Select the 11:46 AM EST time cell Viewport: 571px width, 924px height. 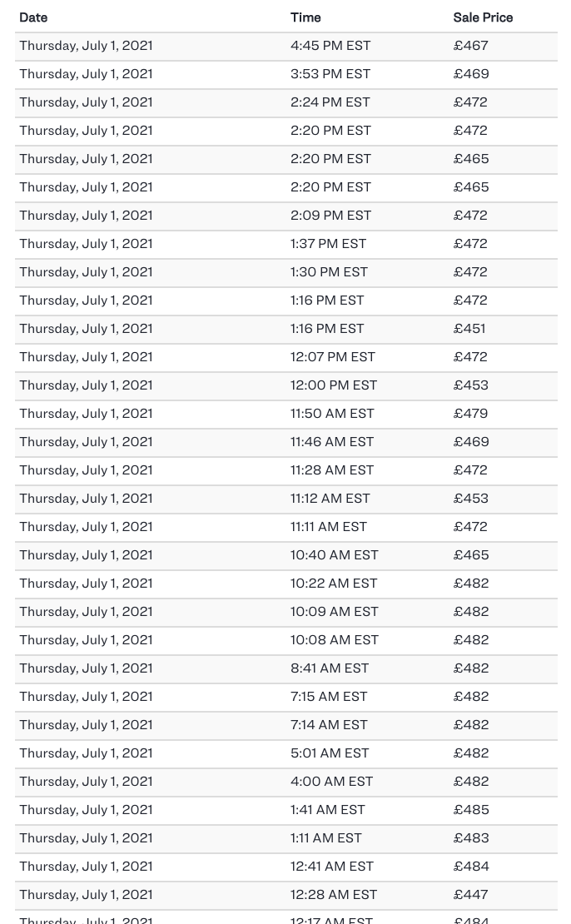[332, 442]
